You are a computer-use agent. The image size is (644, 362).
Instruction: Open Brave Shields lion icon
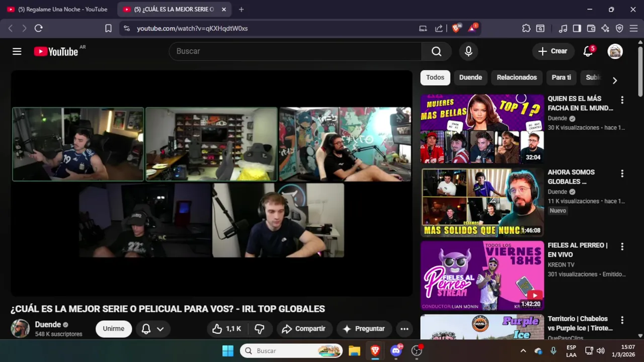[x=456, y=29]
